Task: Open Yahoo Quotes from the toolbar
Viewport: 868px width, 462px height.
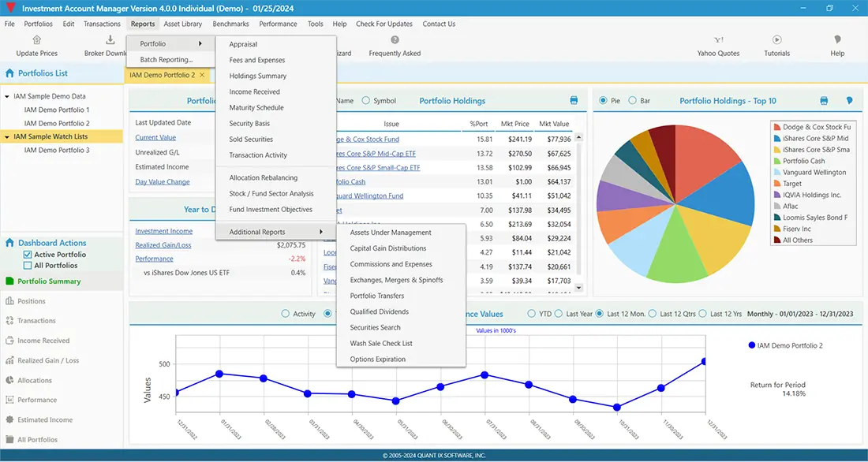Action: [718, 40]
